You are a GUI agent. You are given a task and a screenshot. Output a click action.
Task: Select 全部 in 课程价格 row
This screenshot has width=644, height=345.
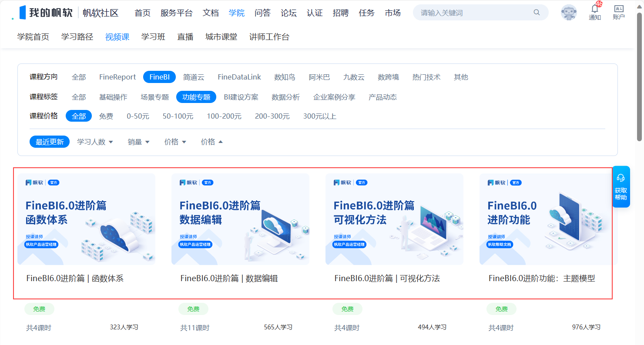point(79,116)
